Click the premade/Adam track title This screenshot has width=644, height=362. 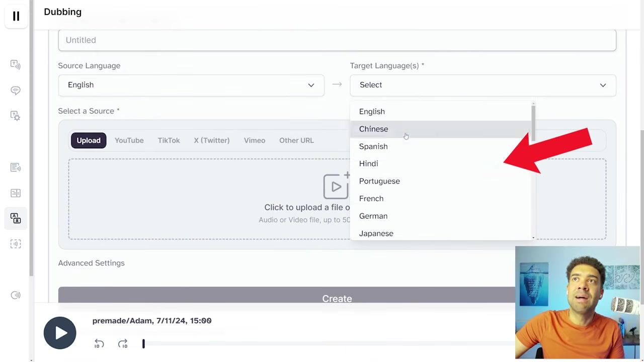click(x=152, y=320)
